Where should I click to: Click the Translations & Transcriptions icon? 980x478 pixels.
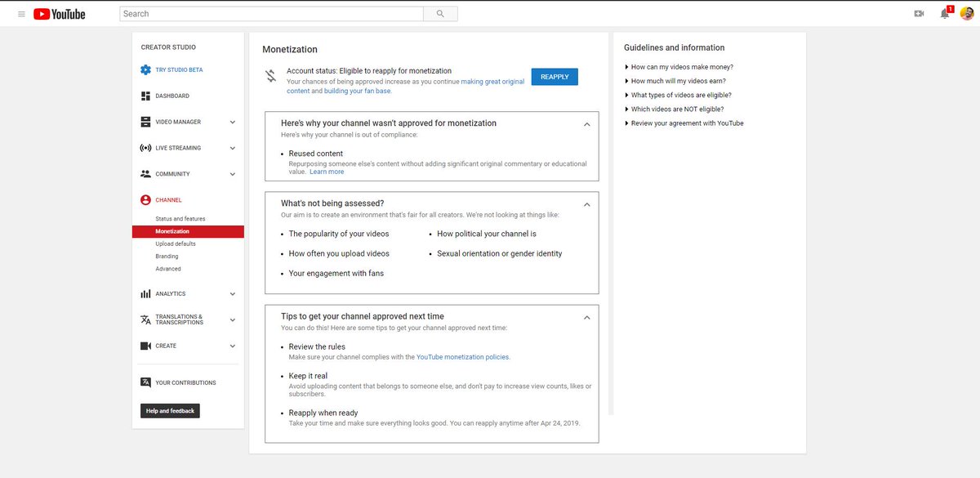[145, 319]
